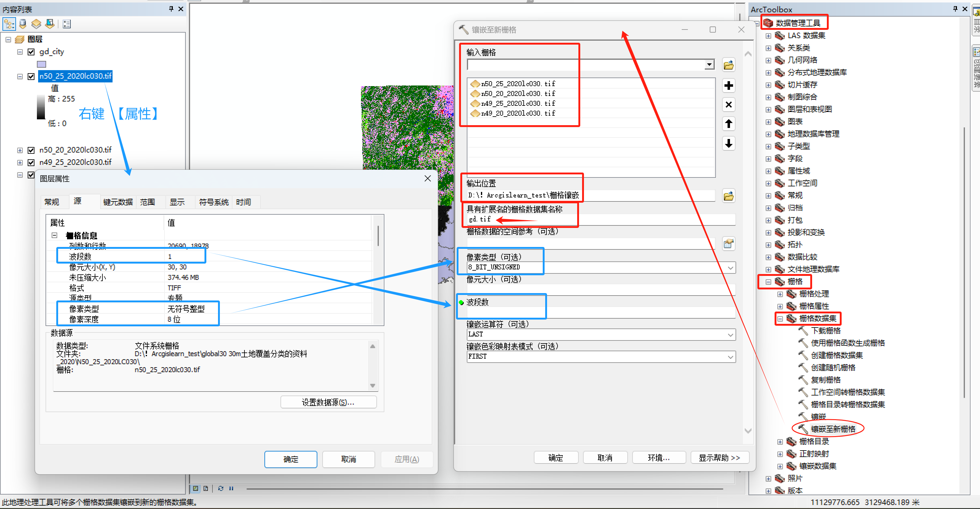The image size is (980, 509).
Task: Click the remove raster X button
Action: [728, 105]
